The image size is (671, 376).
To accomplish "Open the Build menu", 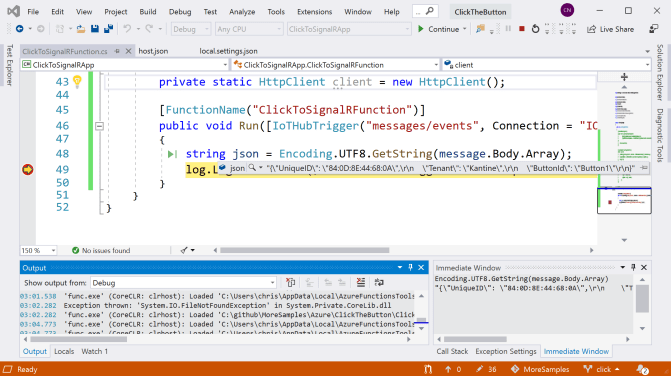I will click(148, 12).
